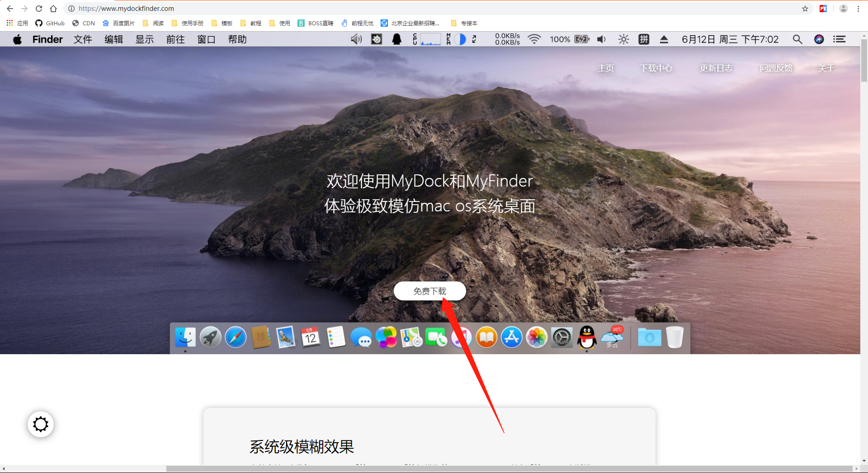868x473 pixels.
Task: Open weather widget showing 36℃
Action: coord(612,337)
